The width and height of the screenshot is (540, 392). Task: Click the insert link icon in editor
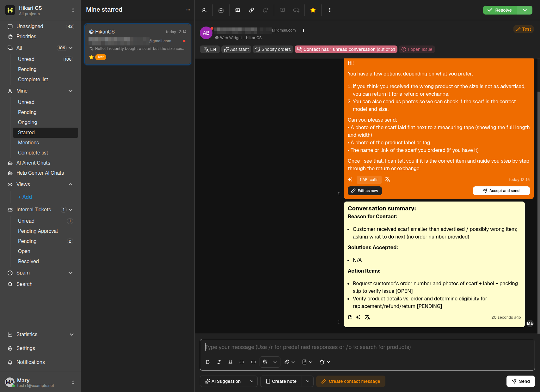click(x=242, y=362)
